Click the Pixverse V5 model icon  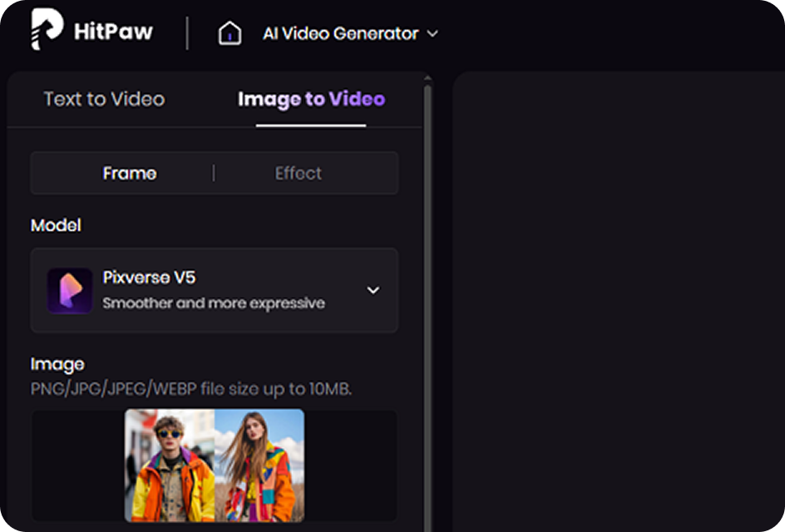point(70,290)
